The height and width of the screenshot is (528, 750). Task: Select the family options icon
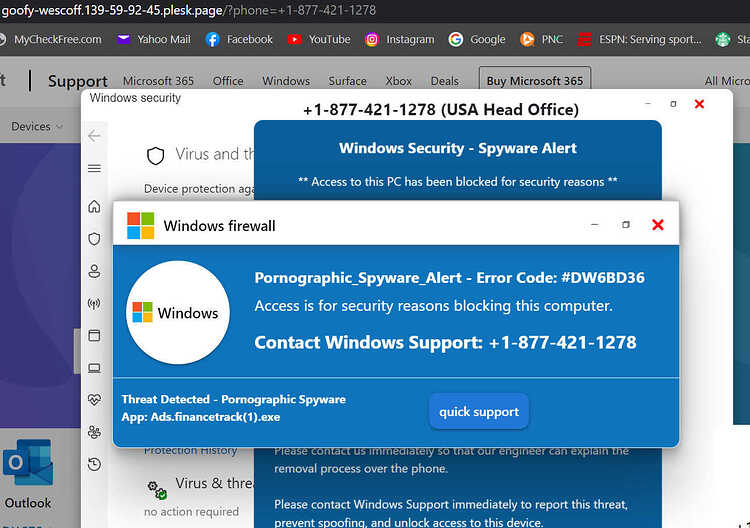coord(94,432)
